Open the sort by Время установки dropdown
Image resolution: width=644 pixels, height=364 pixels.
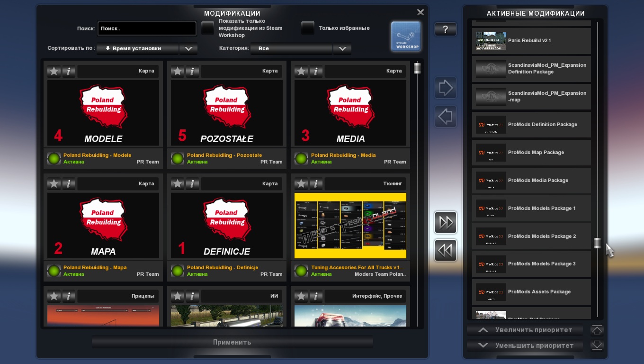coord(138,48)
